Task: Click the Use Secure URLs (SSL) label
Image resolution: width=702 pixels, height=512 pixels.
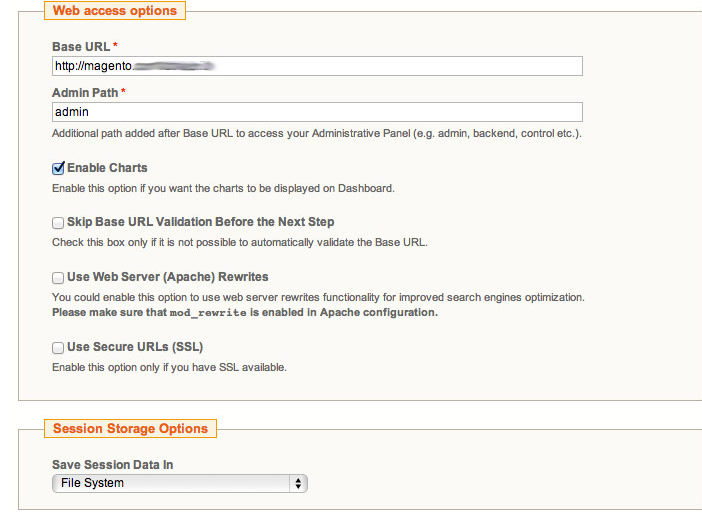Action: point(135,347)
